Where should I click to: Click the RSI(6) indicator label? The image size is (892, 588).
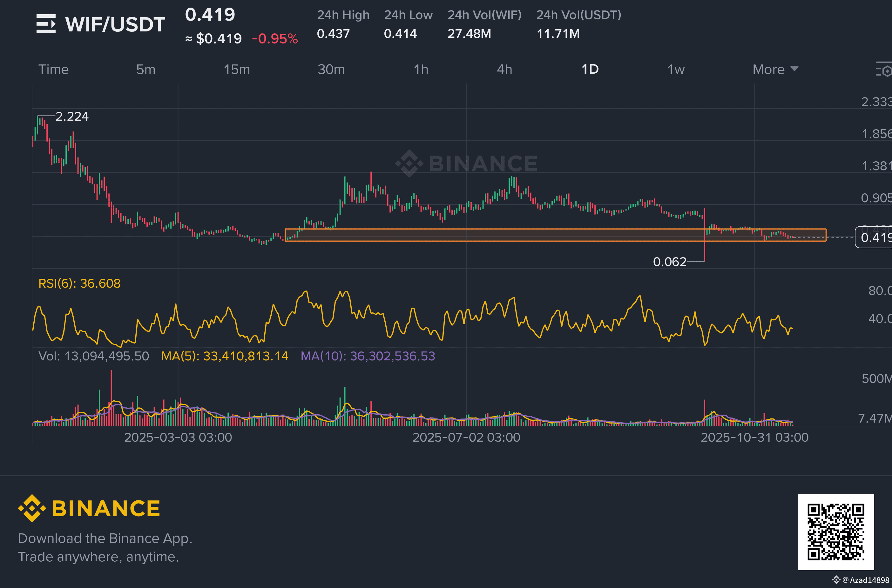point(79,284)
